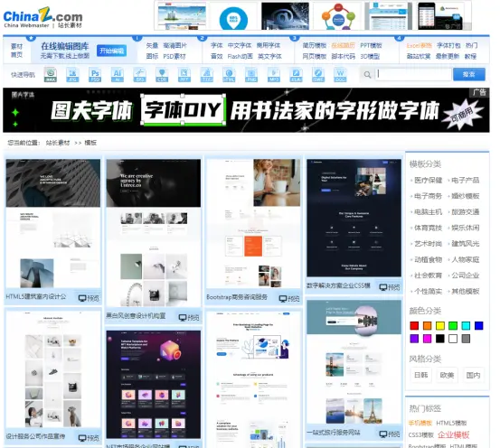The height and width of the screenshot is (448, 500).
Task: Preview the Bootstrap商务咨询服务 template
Action: pos(289,299)
